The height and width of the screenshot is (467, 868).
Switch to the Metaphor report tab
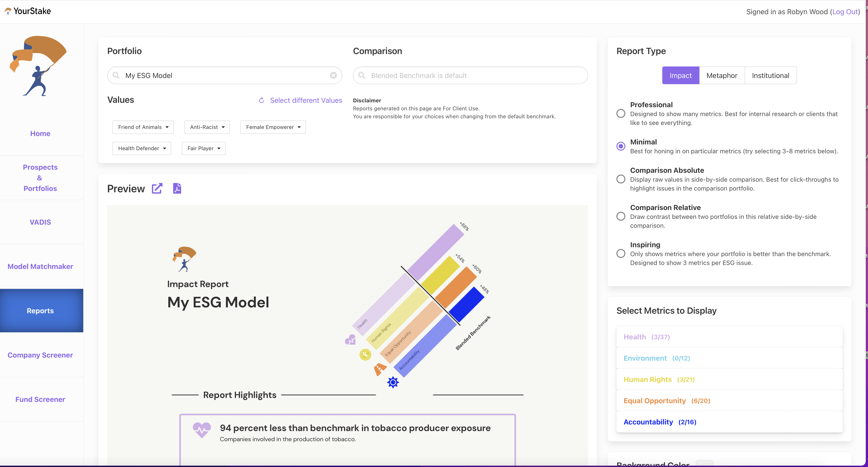pos(722,75)
